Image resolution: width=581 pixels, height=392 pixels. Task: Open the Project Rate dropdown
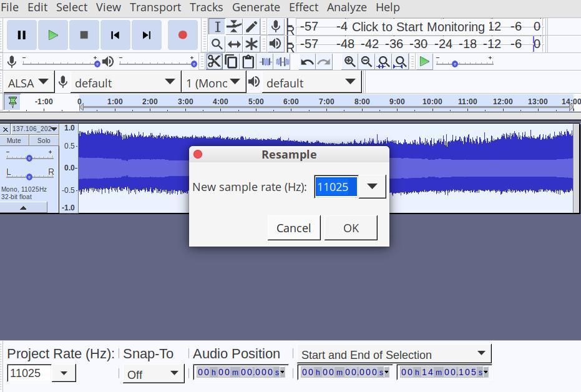(x=62, y=373)
